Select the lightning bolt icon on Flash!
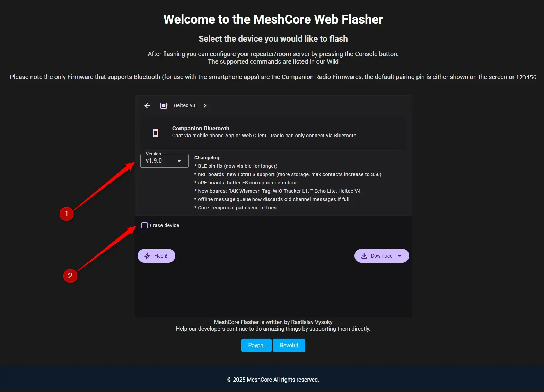The height and width of the screenshot is (392, 544). [x=147, y=256]
